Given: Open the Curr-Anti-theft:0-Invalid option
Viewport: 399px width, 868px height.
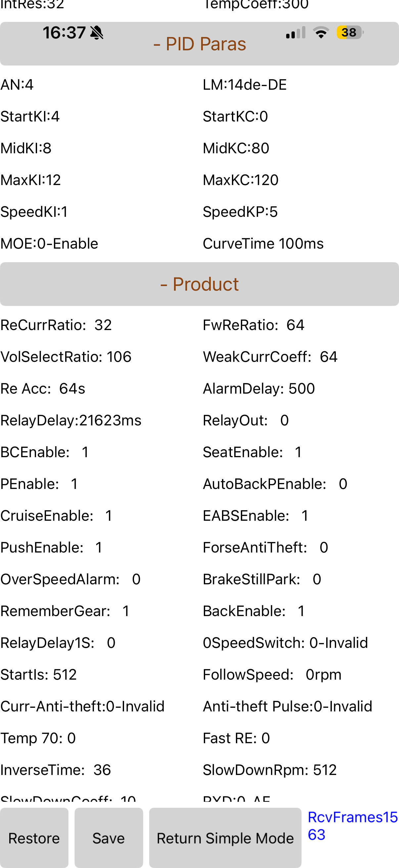Looking at the screenshot, I should (x=82, y=706).
